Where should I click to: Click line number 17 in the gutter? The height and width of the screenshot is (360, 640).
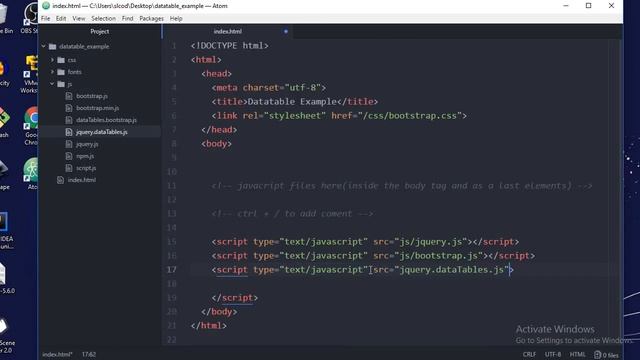(172, 270)
